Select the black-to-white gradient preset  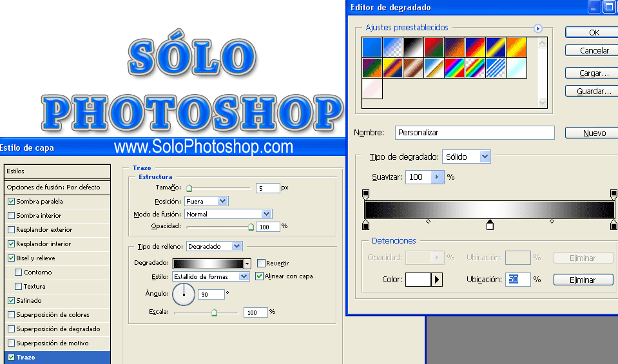coord(414,47)
